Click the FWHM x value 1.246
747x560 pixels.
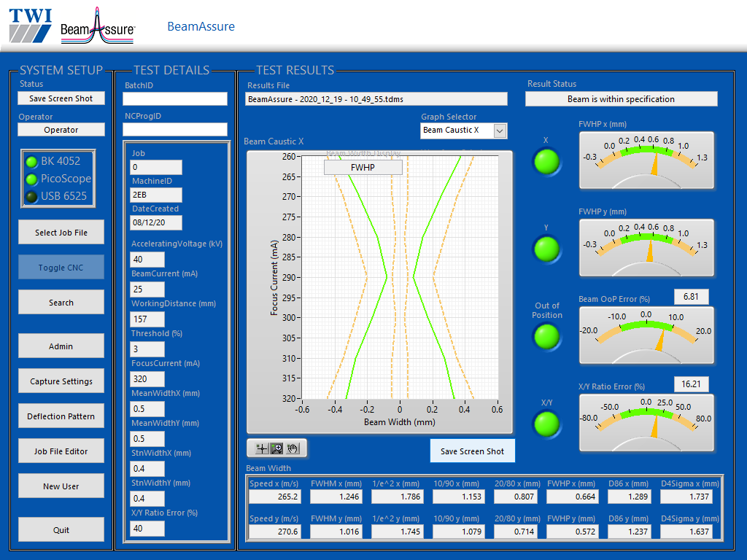[336, 497]
